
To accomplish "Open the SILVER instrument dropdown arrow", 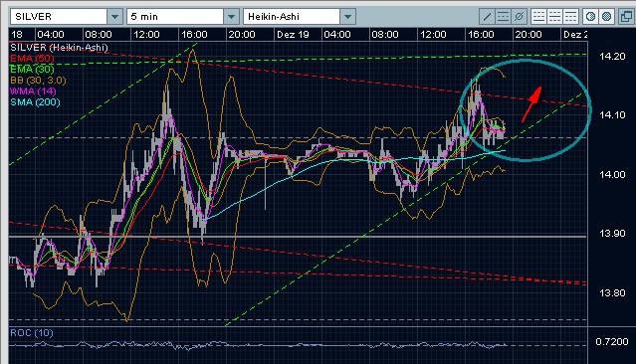I will [x=114, y=17].
